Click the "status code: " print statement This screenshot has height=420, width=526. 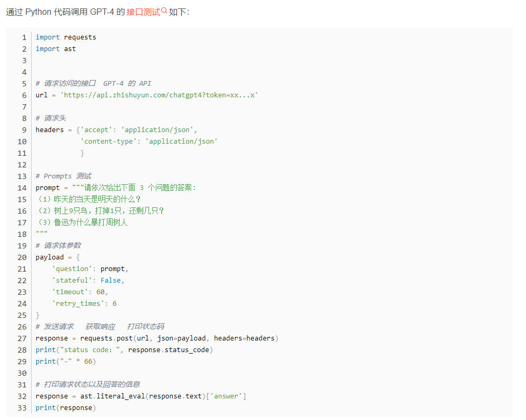pyautogui.click(x=124, y=350)
